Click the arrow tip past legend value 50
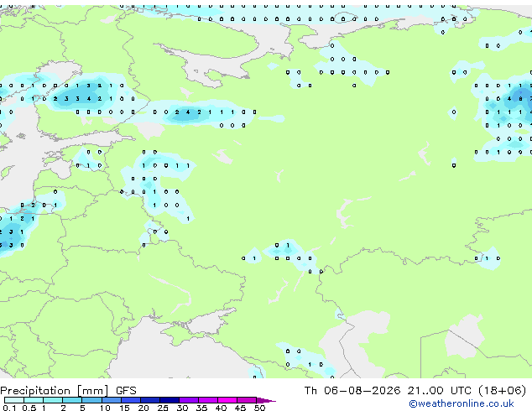 point(266,401)
